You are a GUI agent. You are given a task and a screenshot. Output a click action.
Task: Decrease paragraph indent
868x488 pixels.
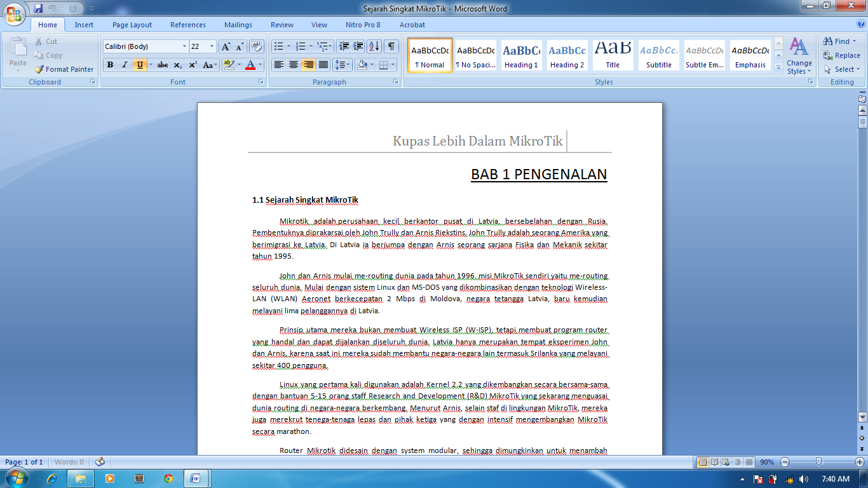click(x=344, y=46)
